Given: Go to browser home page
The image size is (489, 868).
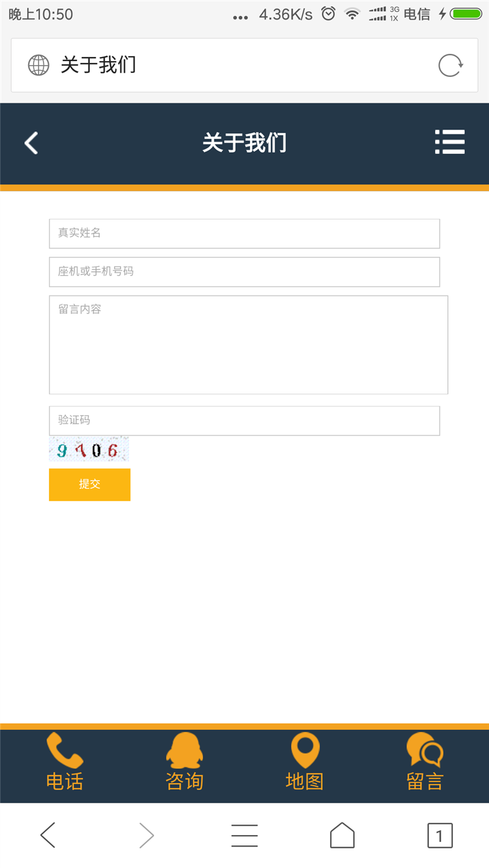Looking at the screenshot, I should [342, 835].
